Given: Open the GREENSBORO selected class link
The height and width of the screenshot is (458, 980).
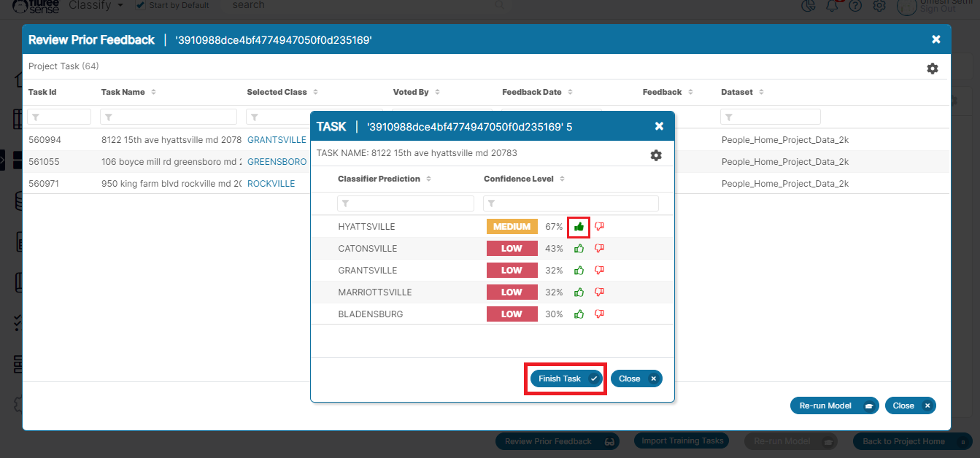Looking at the screenshot, I should pyautogui.click(x=277, y=162).
